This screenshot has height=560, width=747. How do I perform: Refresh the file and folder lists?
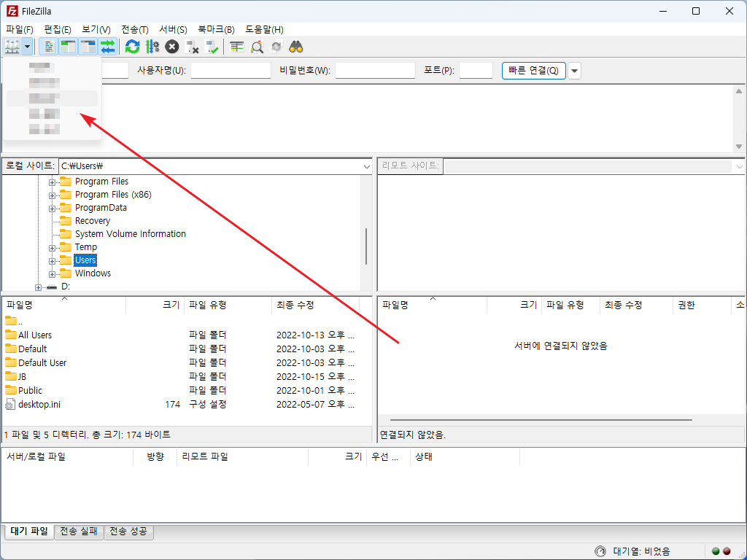click(x=132, y=47)
